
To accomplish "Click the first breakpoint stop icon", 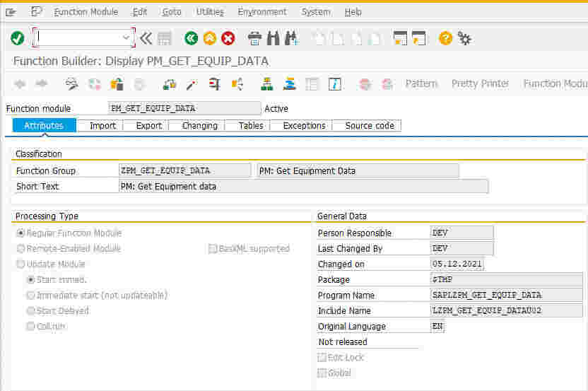I will [365, 84].
